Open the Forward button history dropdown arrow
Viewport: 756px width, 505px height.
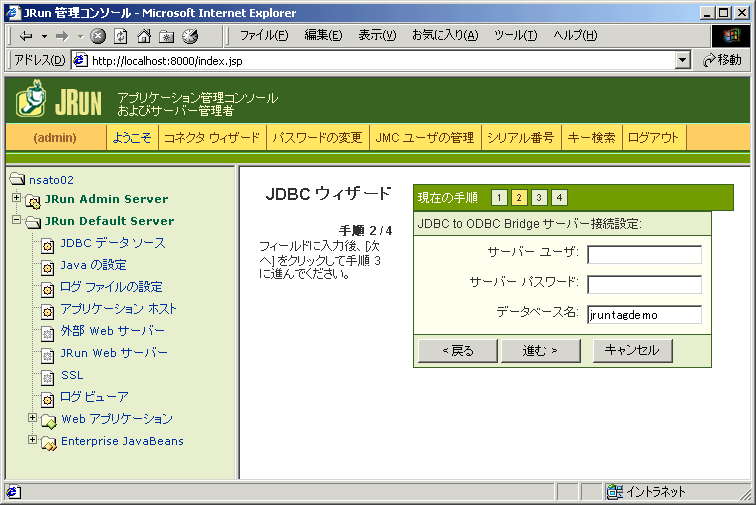(80, 36)
